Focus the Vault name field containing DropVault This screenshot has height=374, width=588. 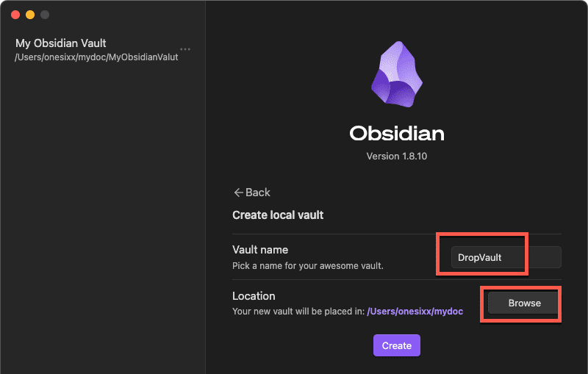(x=505, y=257)
